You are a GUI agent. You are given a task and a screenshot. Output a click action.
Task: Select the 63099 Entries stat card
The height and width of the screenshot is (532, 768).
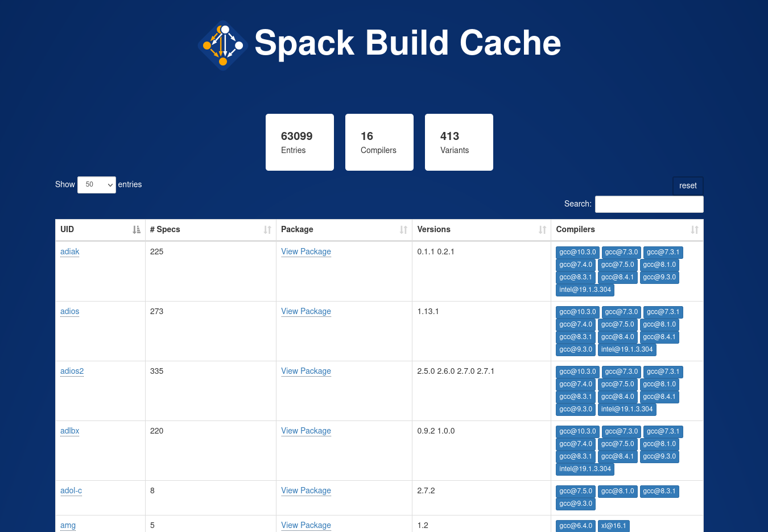click(x=300, y=142)
